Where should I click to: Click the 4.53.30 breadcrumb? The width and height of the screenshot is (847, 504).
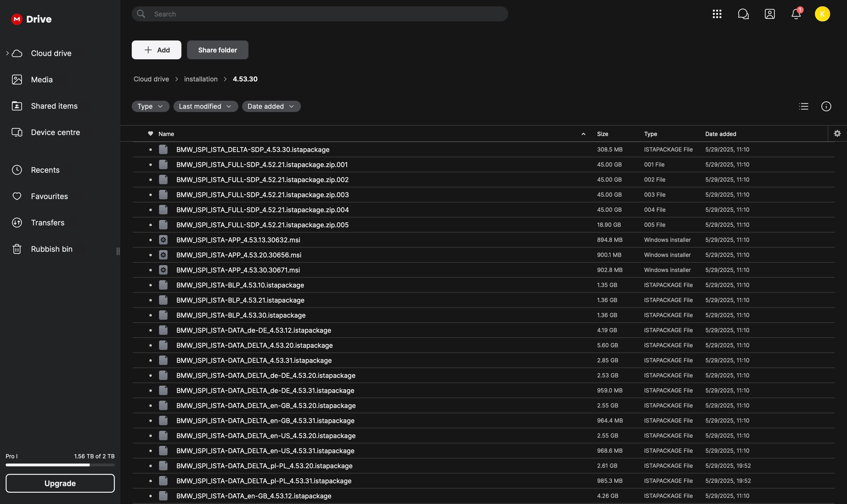click(x=245, y=79)
